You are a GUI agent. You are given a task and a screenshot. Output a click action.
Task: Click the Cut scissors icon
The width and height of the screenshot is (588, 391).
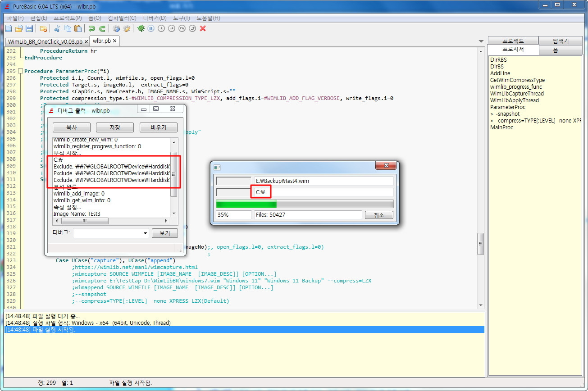tap(57, 28)
